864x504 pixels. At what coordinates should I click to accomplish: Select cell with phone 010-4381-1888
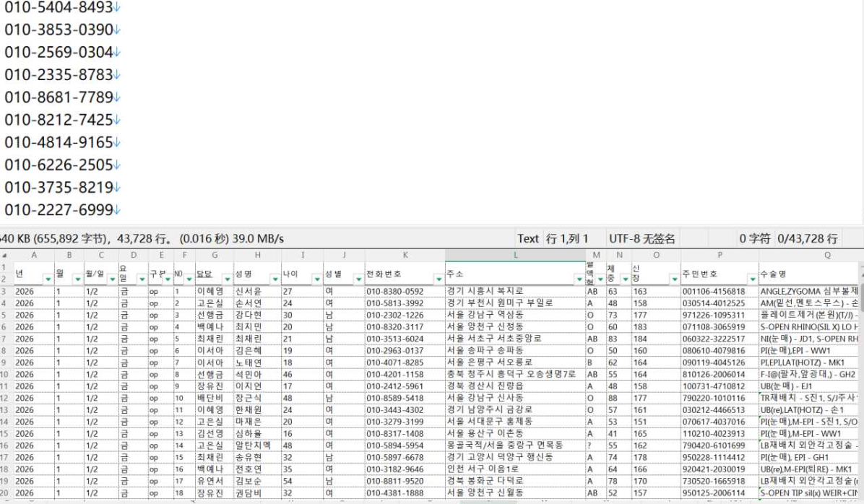(x=405, y=493)
